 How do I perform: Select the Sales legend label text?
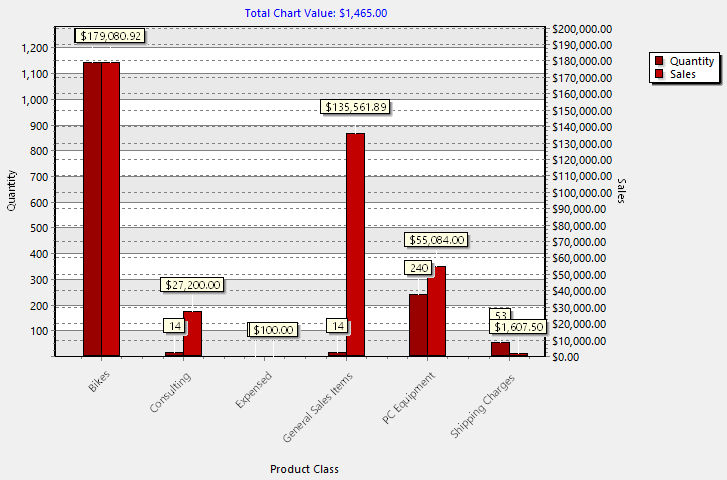pos(683,74)
